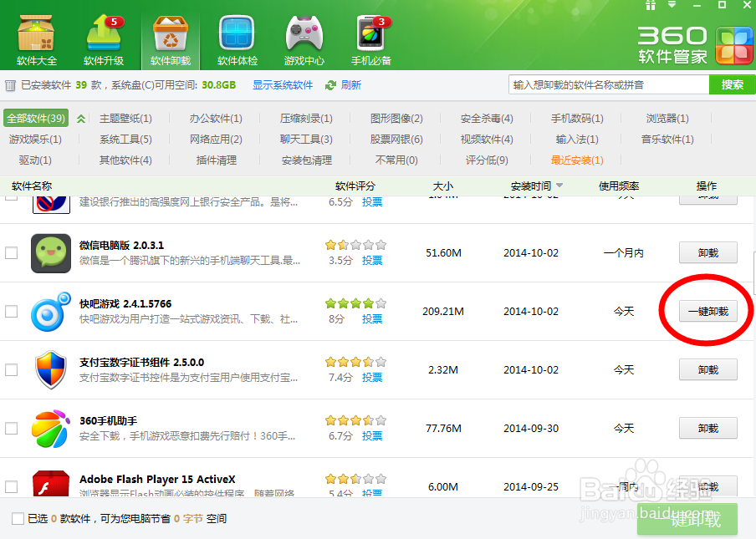Open the 安装包清理 category
The height and width of the screenshot is (539, 756).
point(306,160)
